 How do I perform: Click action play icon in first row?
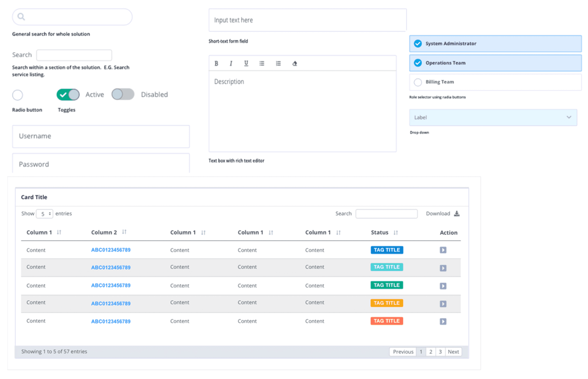443,250
